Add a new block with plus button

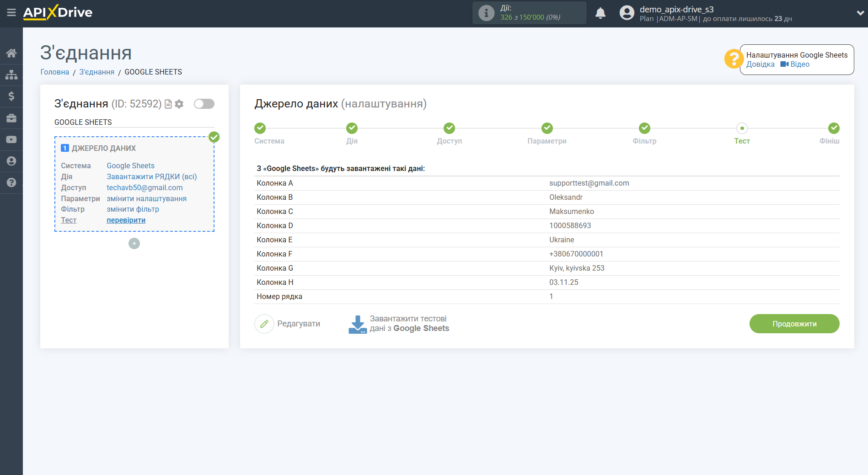click(x=134, y=244)
